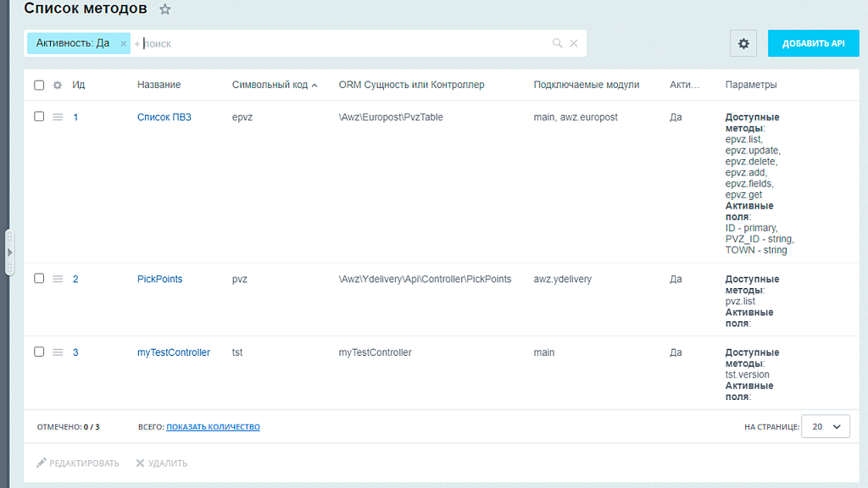The image size is (868, 488).
Task: Open column settings gear in table header
Action: point(58,85)
